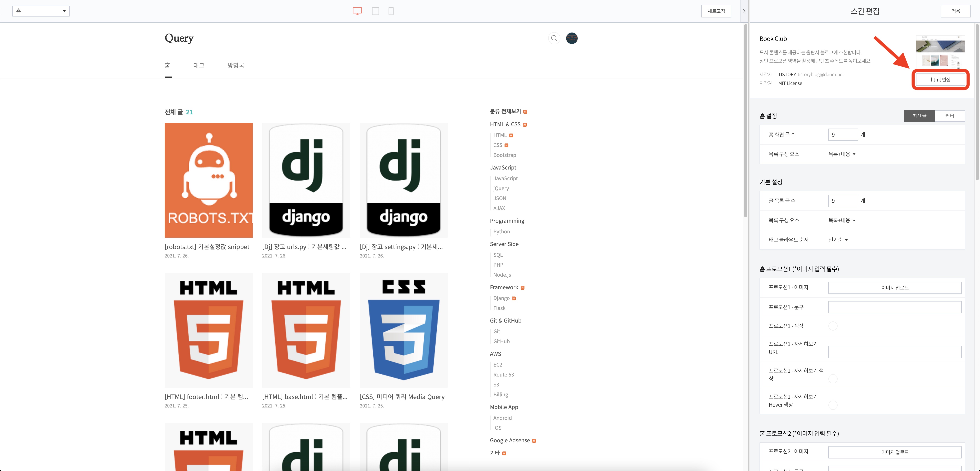Open the 태그 blog menu tab
The height and width of the screenshot is (471, 980).
pos(199,65)
